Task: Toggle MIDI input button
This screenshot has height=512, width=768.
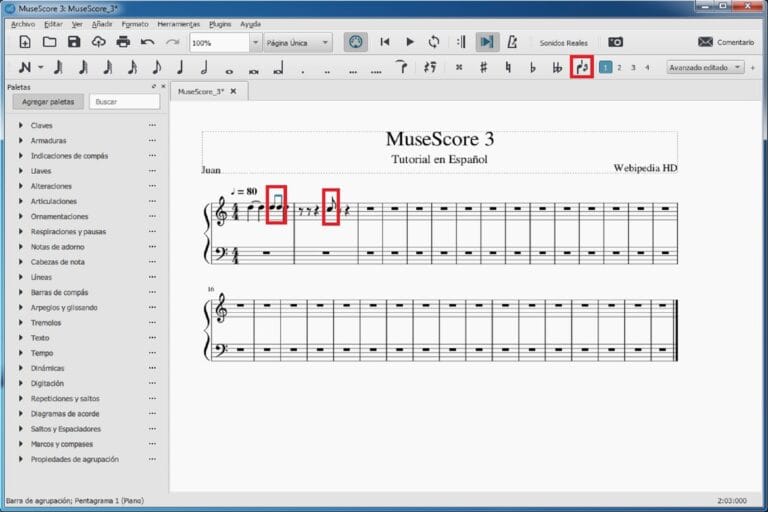Action: point(356,42)
